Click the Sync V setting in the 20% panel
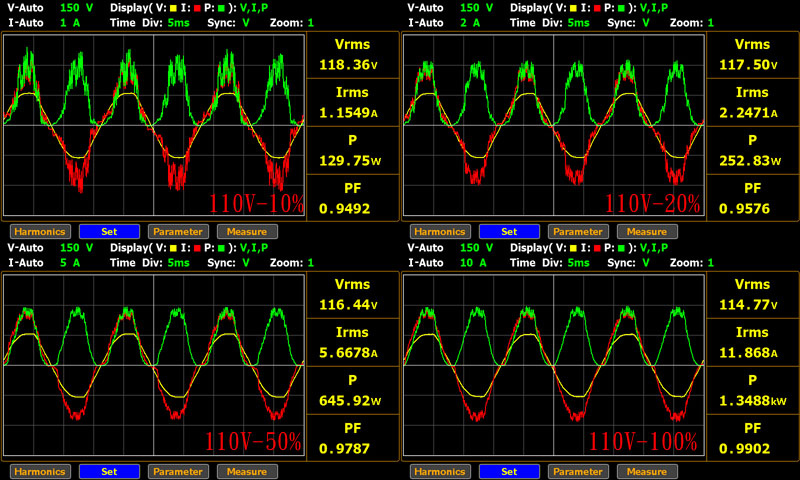Screen dimensions: 800x480 pyautogui.click(x=646, y=23)
